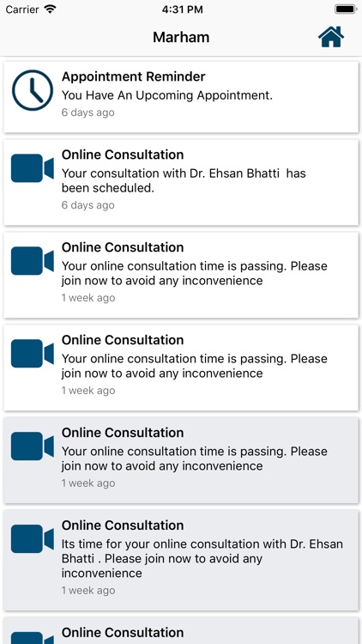Open the first gray Online Consultation title

pyautogui.click(x=123, y=433)
